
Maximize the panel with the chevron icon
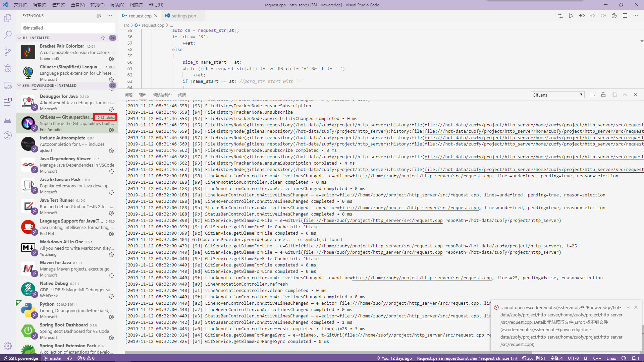[x=625, y=95]
